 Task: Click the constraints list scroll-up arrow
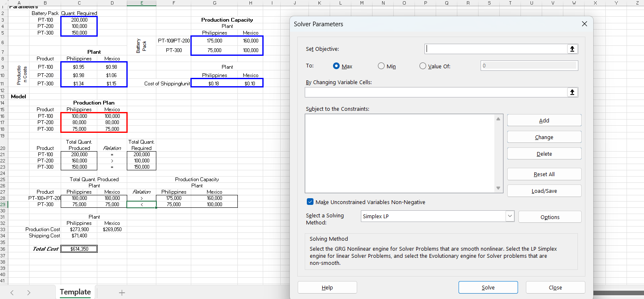point(498,119)
